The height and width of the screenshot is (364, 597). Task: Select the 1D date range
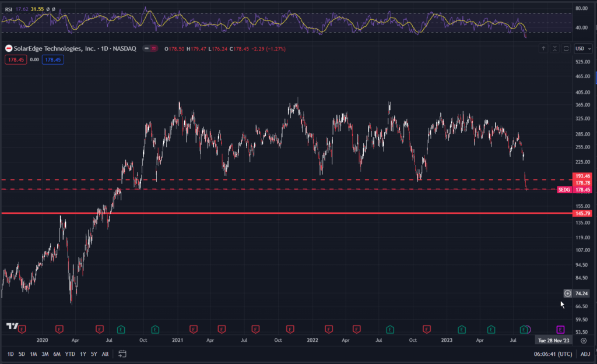pos(10,354)
